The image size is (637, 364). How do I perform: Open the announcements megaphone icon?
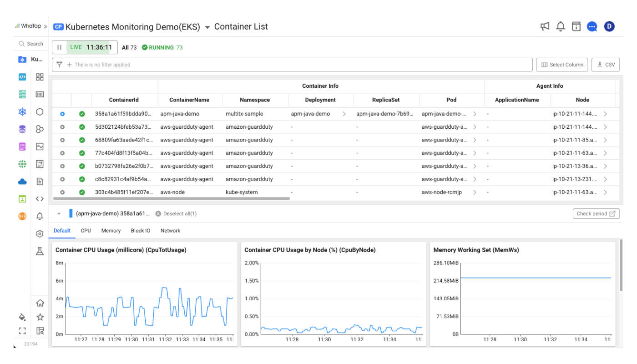(x=545, y=26)
